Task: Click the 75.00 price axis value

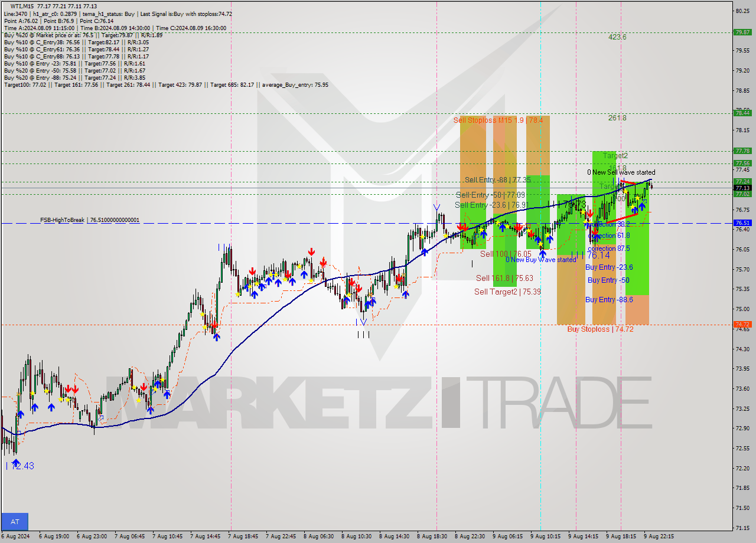Action: [743, 309]
